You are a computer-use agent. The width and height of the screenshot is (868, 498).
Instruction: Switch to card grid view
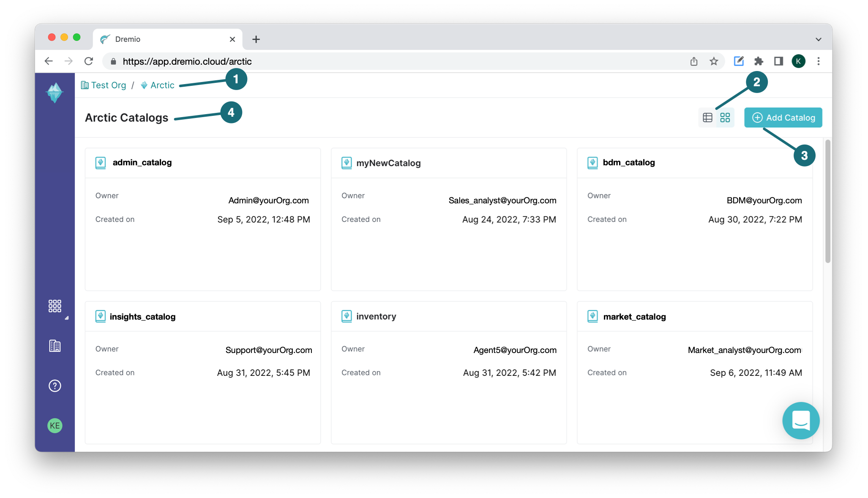tap(725, 118)
